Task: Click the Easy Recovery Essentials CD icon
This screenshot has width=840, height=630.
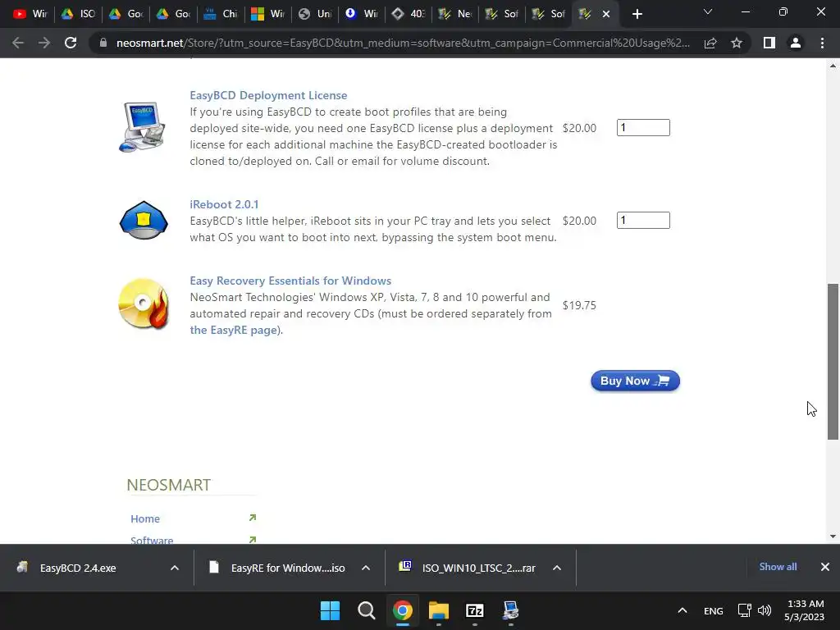Action: tap(144, 304)
